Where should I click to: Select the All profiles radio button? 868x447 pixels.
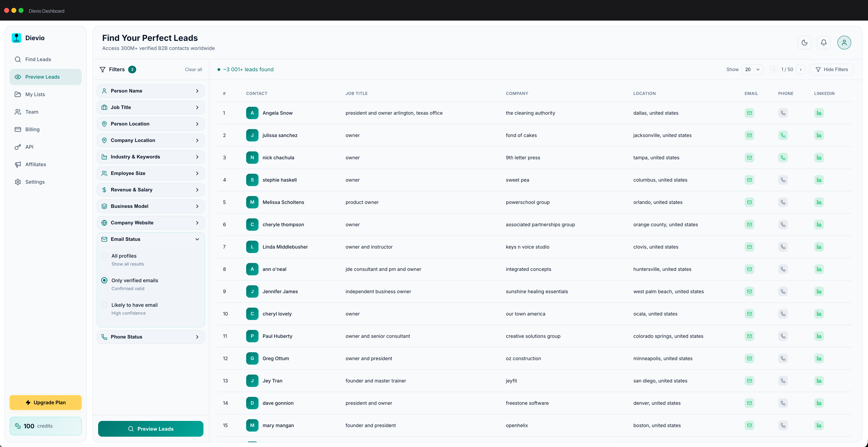(x=104, y=256)
